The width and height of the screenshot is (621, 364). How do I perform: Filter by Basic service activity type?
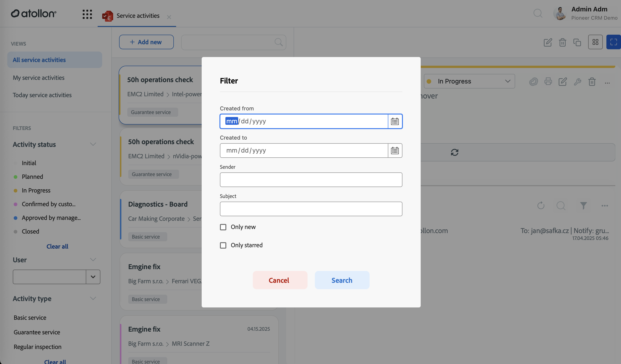click(x=30, y=318)
